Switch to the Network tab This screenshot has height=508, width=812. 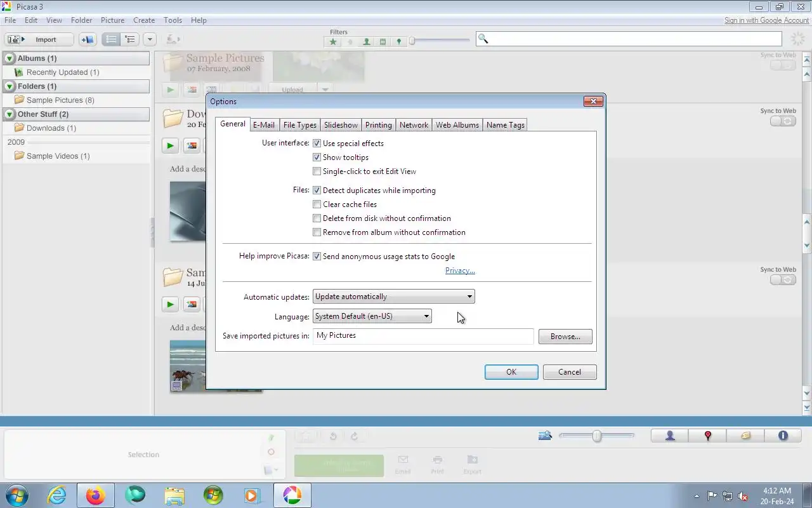tap(414, 125)
